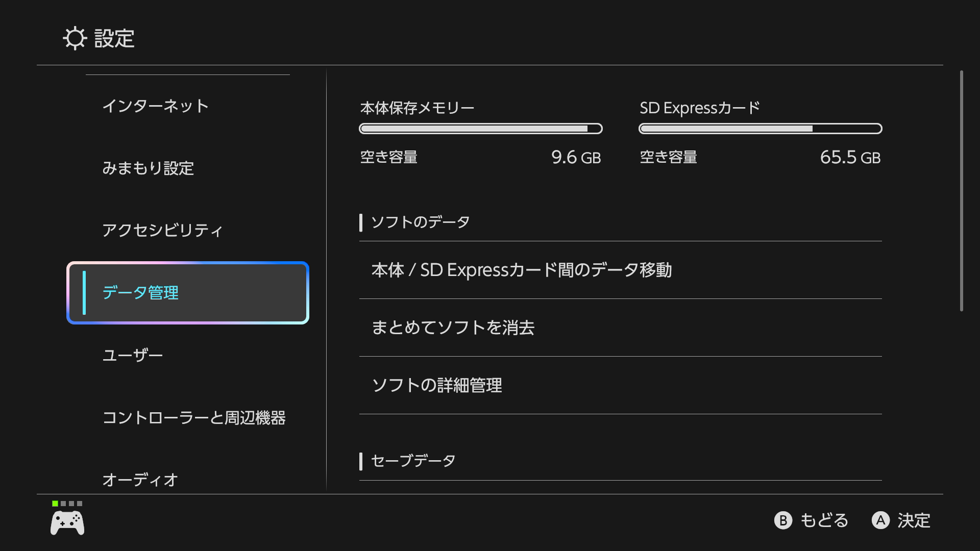This screenshot has height=551, width=980.
Task: Click the controller icon in bottom corner
Action: click(x=67, y=523)
